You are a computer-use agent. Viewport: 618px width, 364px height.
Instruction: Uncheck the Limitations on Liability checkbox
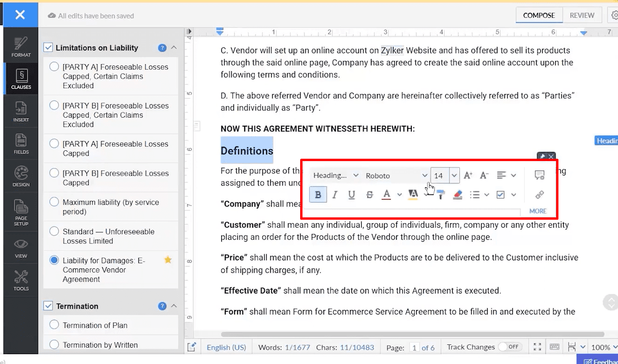click(48, 47)
